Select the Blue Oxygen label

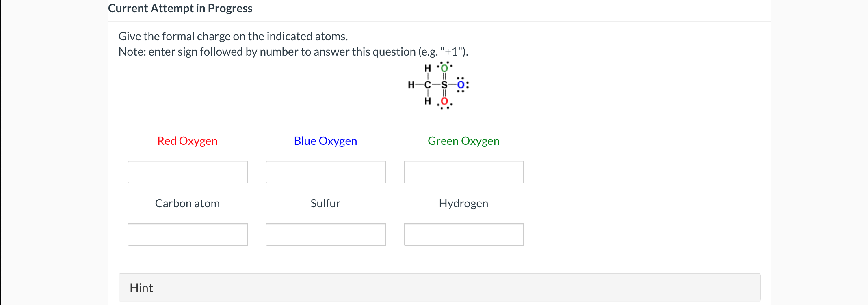pos(325,141)
